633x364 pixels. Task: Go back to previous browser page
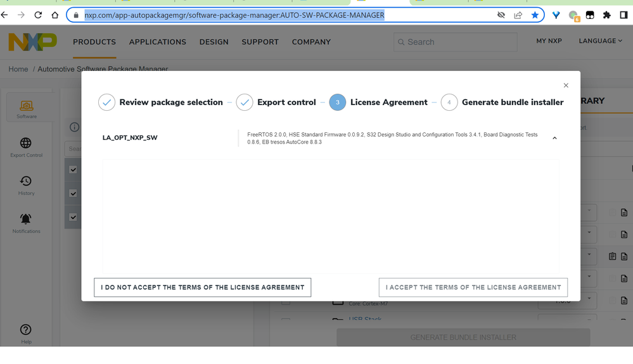[x=4, y=15]
